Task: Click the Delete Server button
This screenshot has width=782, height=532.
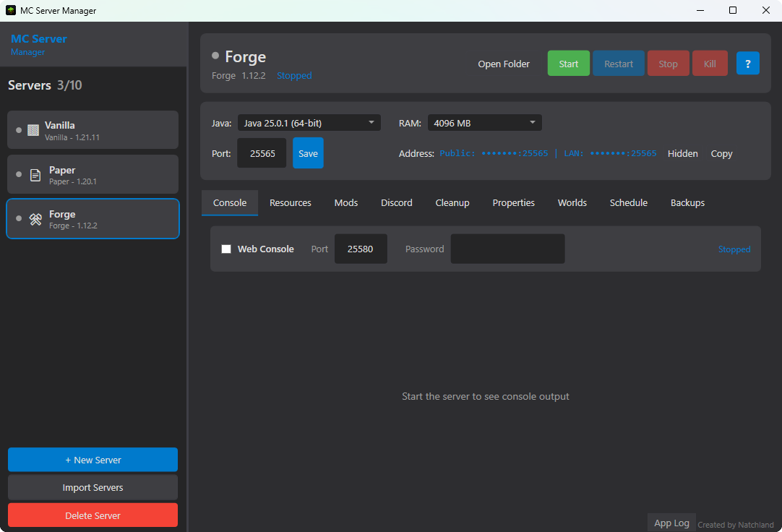Action: click(93, 515)
